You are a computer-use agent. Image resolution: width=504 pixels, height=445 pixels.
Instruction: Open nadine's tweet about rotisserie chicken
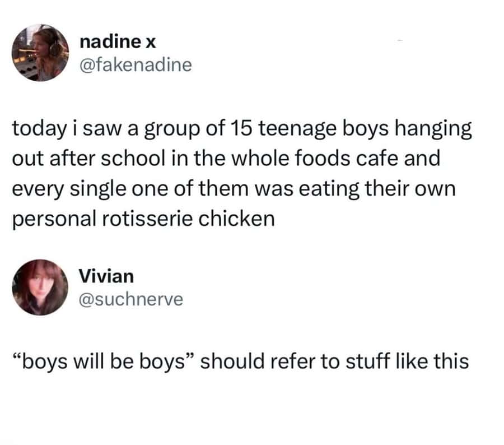pos(242,173)
